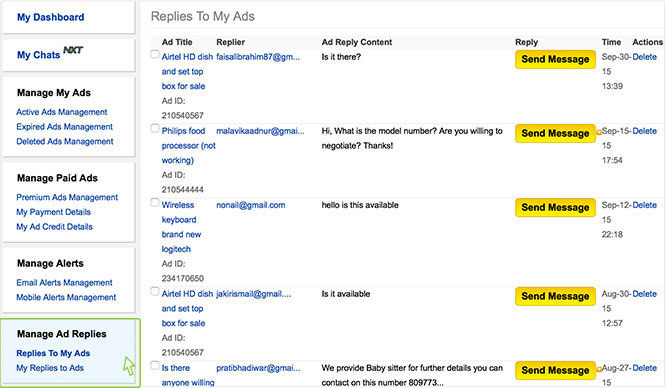Viewport: 667px width, 388px height.
Task: Send Message to nonail@gmail.com replier
Action: click(x=555, y=208)
